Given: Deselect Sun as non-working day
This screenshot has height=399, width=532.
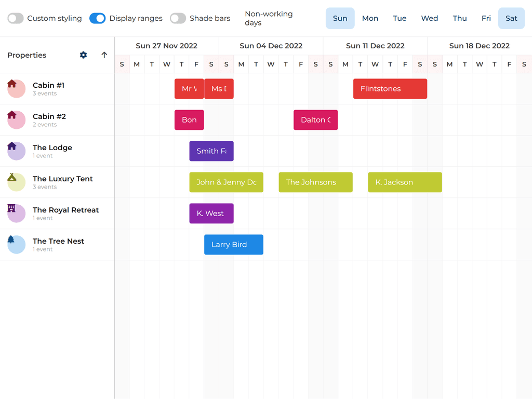Looking at the screenshot, I should pos(340,18).
